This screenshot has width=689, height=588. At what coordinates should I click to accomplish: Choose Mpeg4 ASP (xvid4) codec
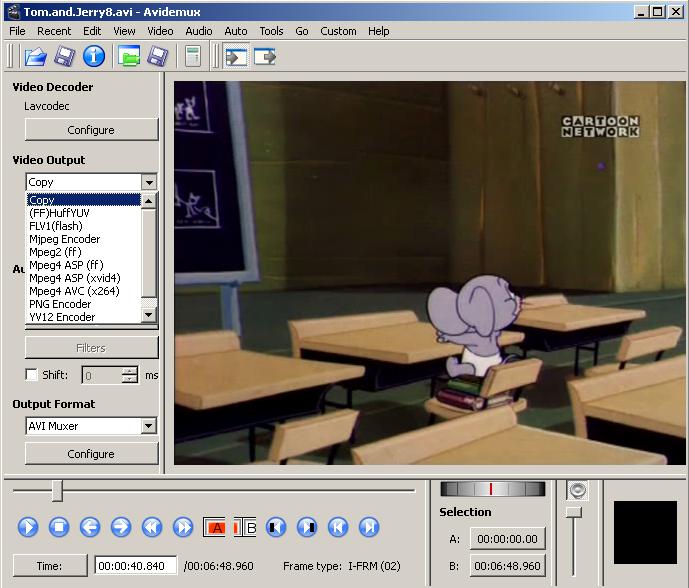tap(84, 278)
